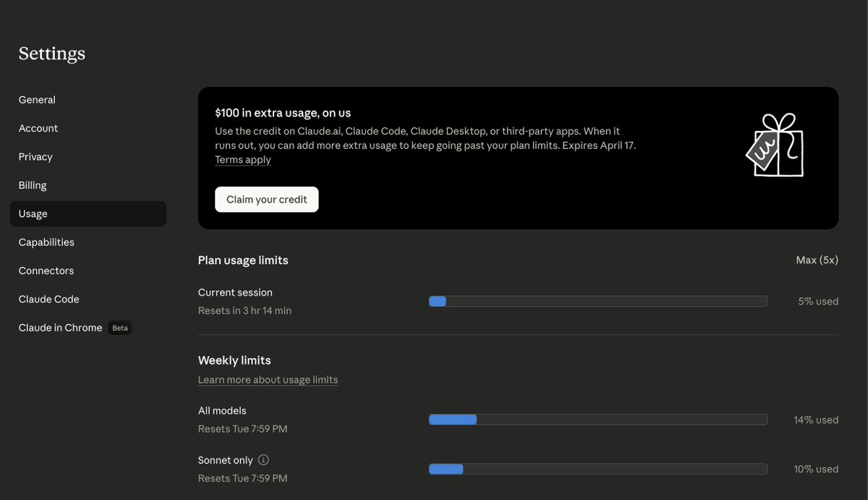Open Learn more about usage limits link
Image resolution: width=868 pixels, height=500 pixels.
(x=268, y=380)
